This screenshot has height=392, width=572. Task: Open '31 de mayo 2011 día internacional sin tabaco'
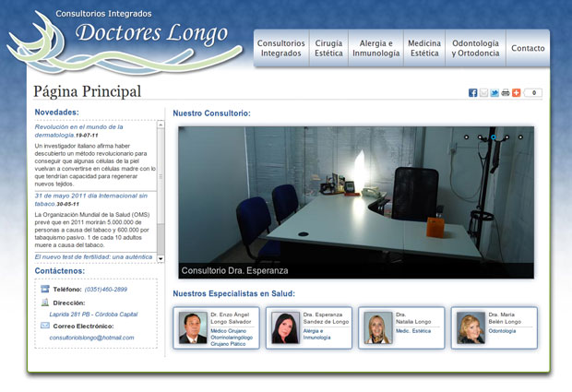[90, 200]
